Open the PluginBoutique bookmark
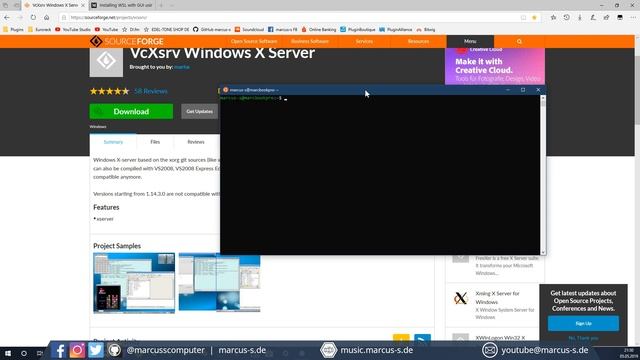 coord(358,29)
